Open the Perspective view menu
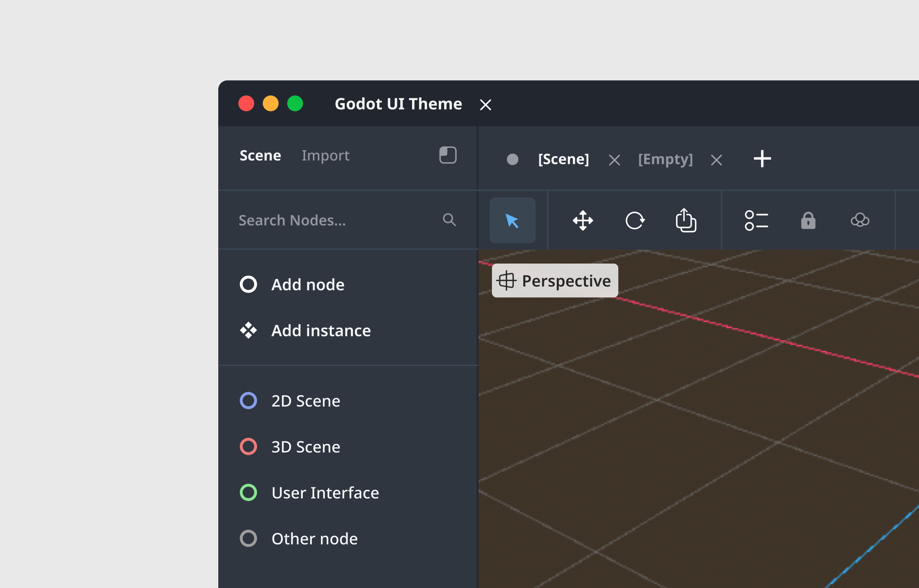The width and height of the screenshot is (919, 588). pyautogui.click(x=554, y=280)
